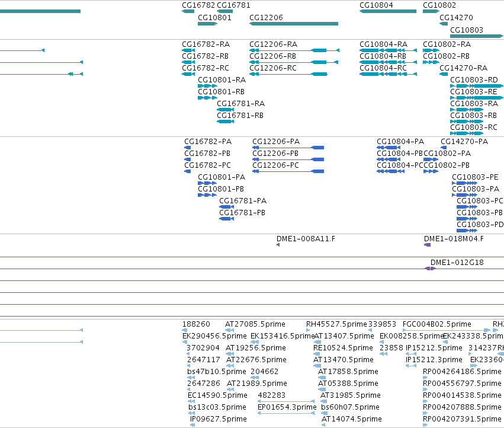504x428 pixels.
Task: Open transcript CG10803-RA
Action: point(474,104)
